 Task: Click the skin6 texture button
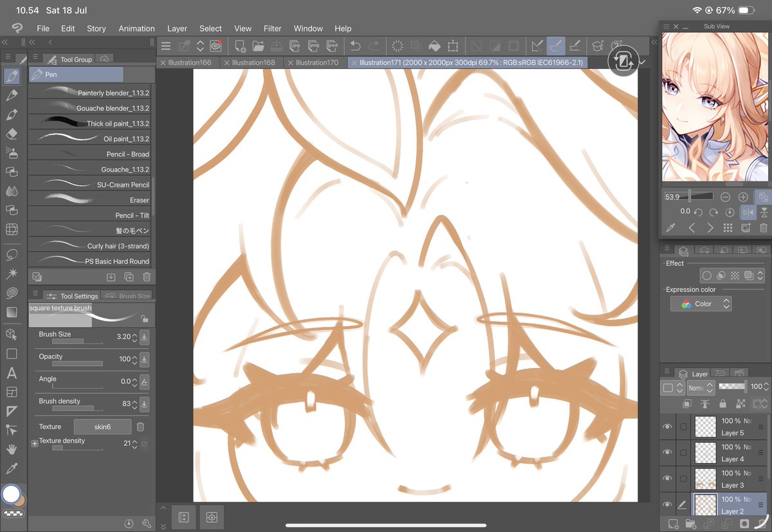coord(103,427)
